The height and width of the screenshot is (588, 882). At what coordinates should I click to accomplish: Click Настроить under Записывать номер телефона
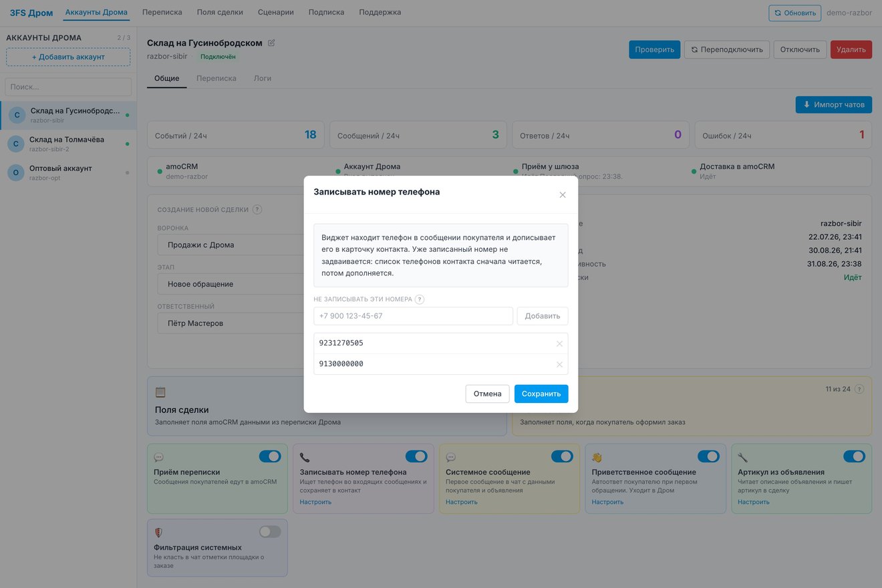(x=315, y=502)
